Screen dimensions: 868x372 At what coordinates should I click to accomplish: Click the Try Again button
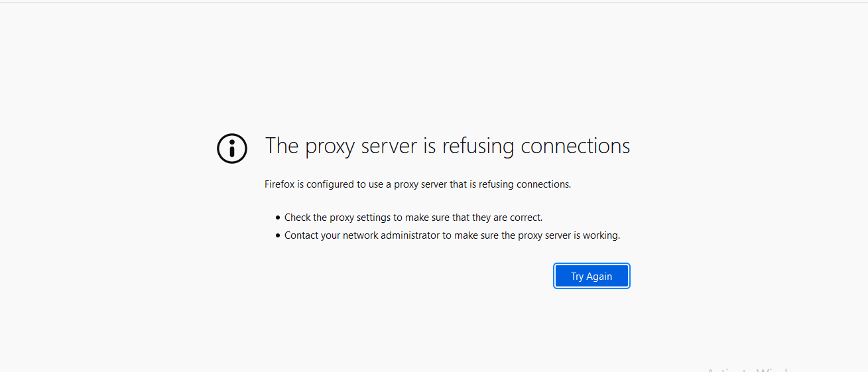coord(591,277)
